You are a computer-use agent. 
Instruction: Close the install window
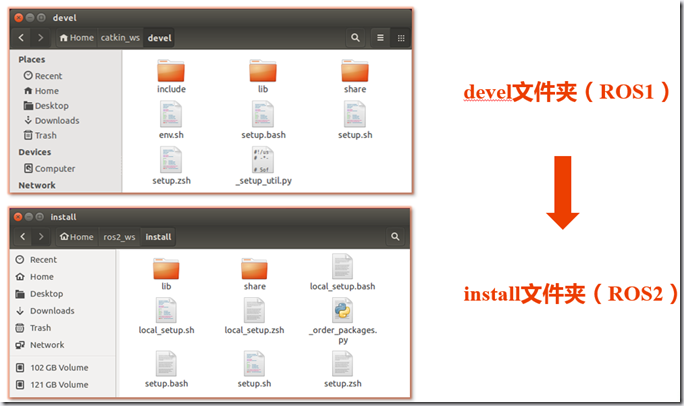pos(18,217)
